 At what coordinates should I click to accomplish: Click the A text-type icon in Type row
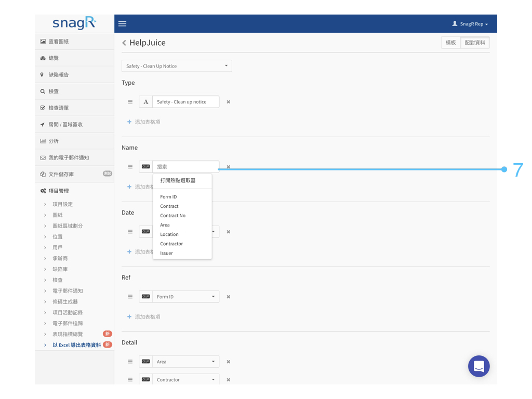146,102
